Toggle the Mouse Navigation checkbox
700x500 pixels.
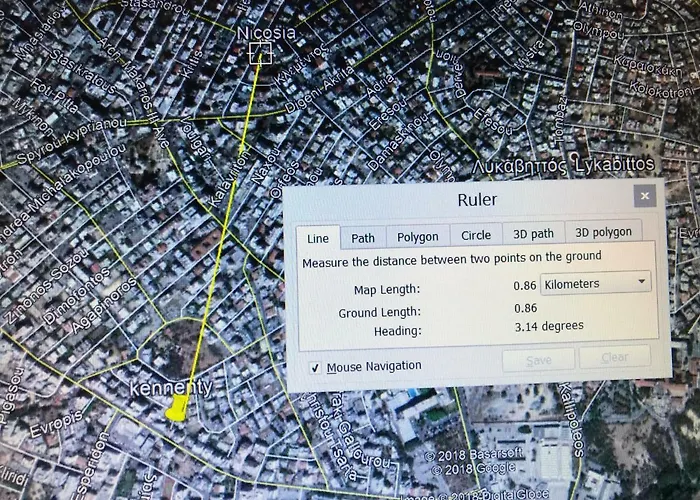(x=315, y=367)
